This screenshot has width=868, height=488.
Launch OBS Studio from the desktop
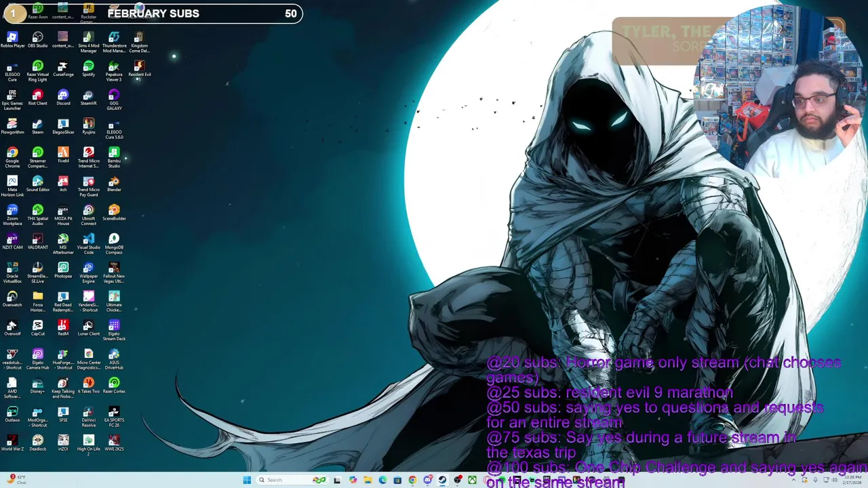37,40
